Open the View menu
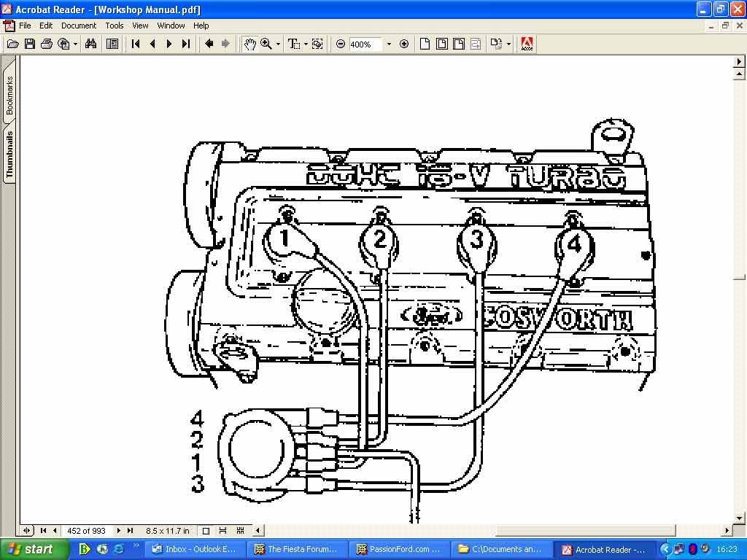 [x=140, y=26]
